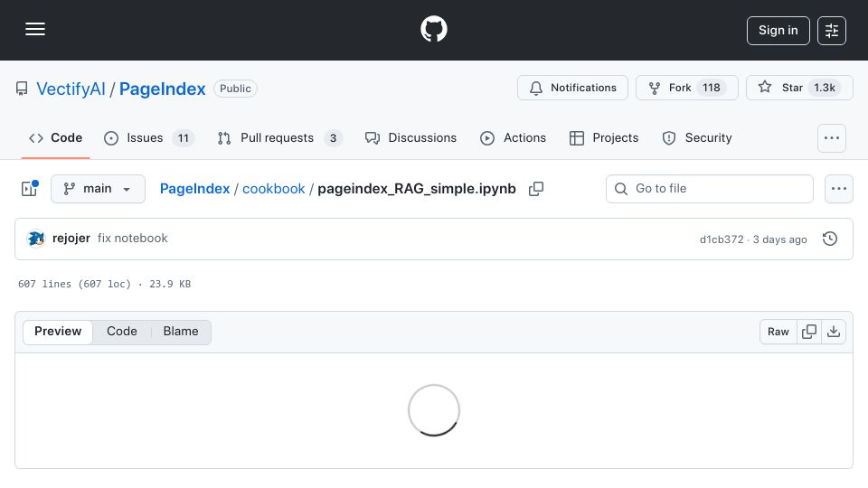Open the VectifyAI owner link
Screen dimensions: 868x488
pos(71,89)
